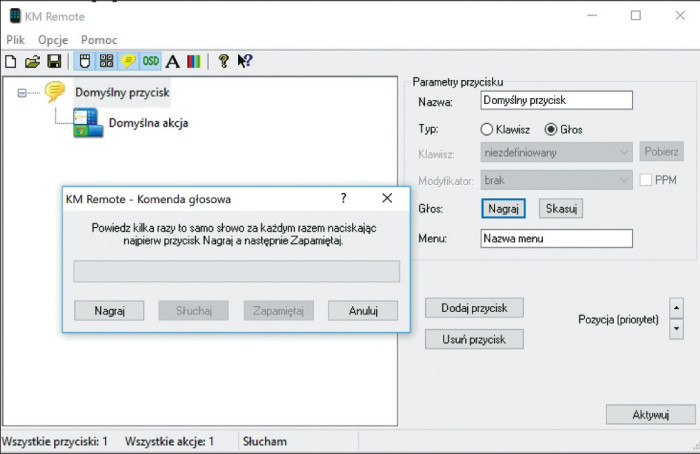The height and width of the screenshot is (454, 700).
Task: Select the Domyślny przycisk tree item
Action: tap(122, 92)
